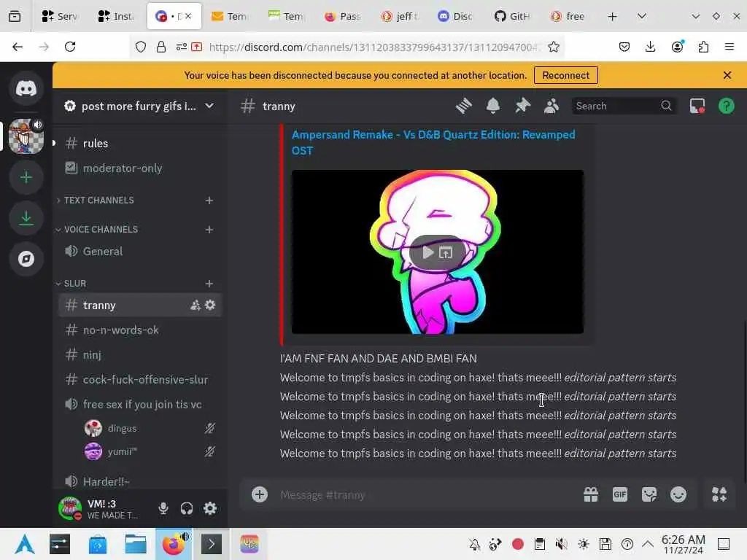Open the emoji picker
Image resolution: width=747 pixels, height=560 pixels.
point(678,494)
